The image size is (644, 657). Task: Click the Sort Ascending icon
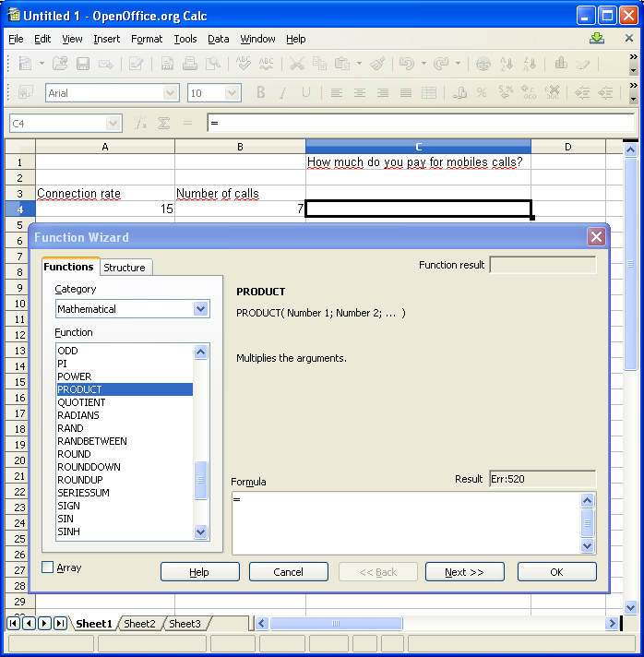(x=507, y=64)
